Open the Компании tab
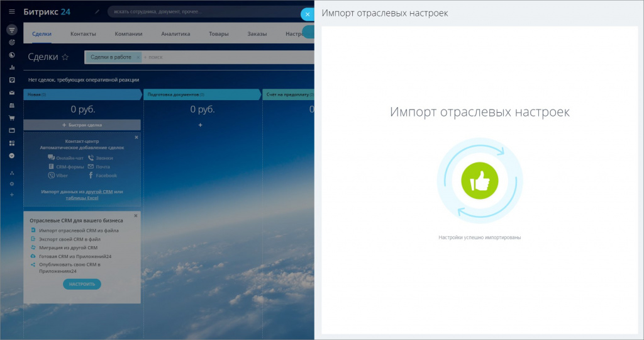The width and height of the screenshot is (644, 340). (128, 34)
